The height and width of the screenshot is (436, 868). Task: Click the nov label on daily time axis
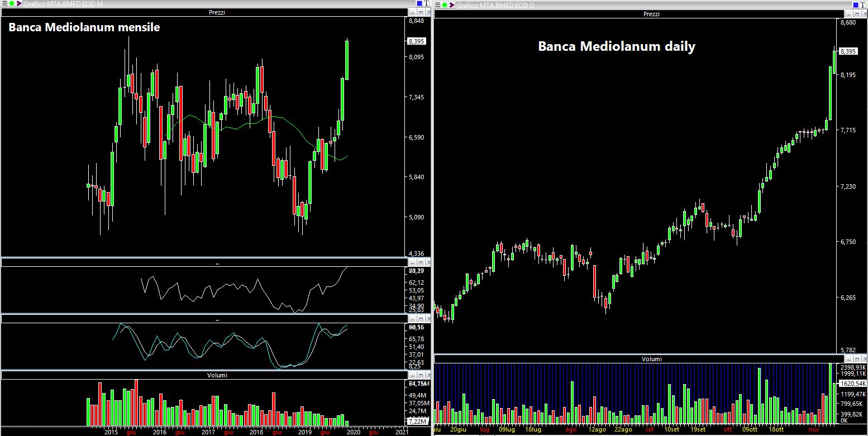tap(815, 430)
